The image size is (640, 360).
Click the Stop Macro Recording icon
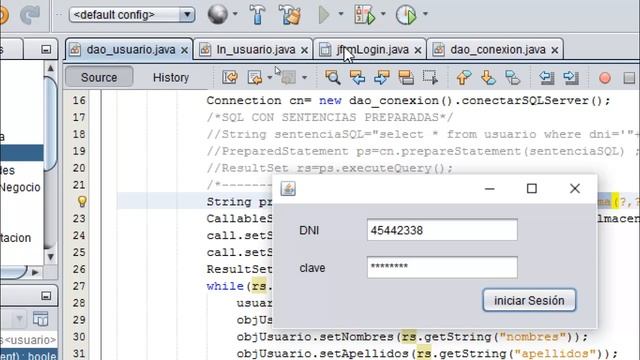pyautogui.click(x=629, y=78)
